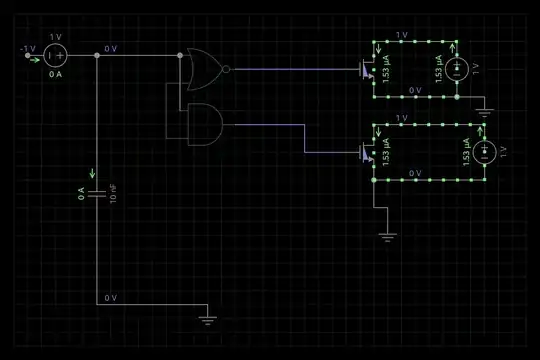
Task: Click the junction node at NOR input
Action: tap(180, 55)
